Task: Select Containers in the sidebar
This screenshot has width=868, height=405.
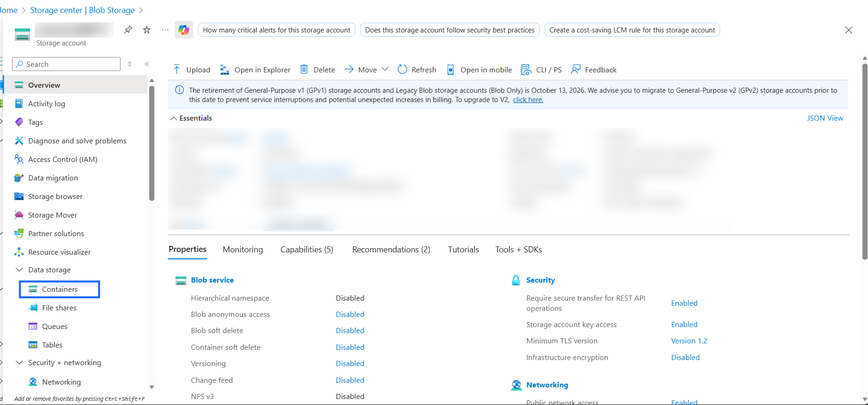Action: point(60,289)
